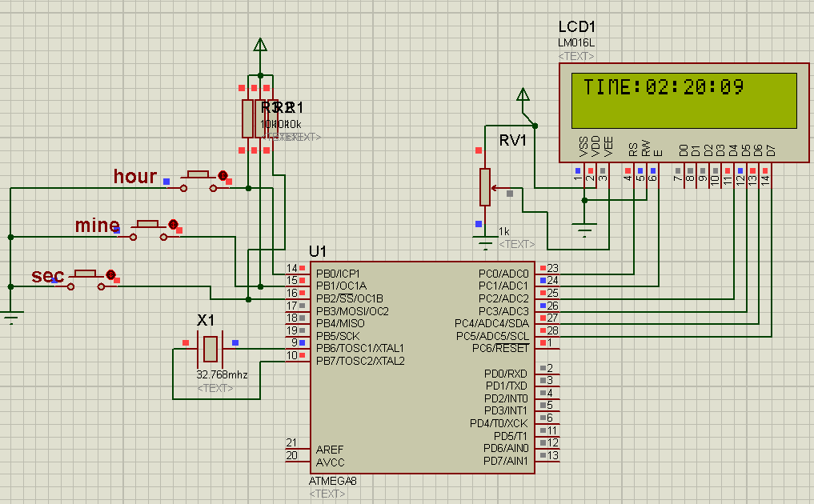814x504 pixels.
Task: Click the LM016L model label under LCD1
Action: [x=576, y=42]
